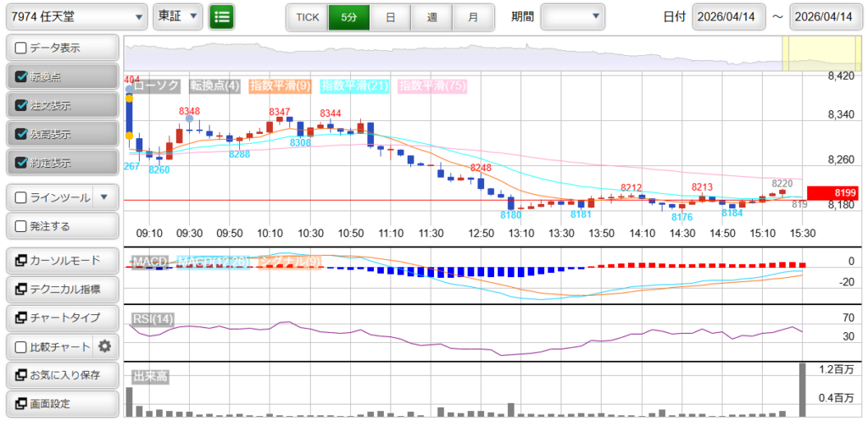Select the 月 monthly timeframe tab
Screen dimensions: 868x421
coord(472,17)
